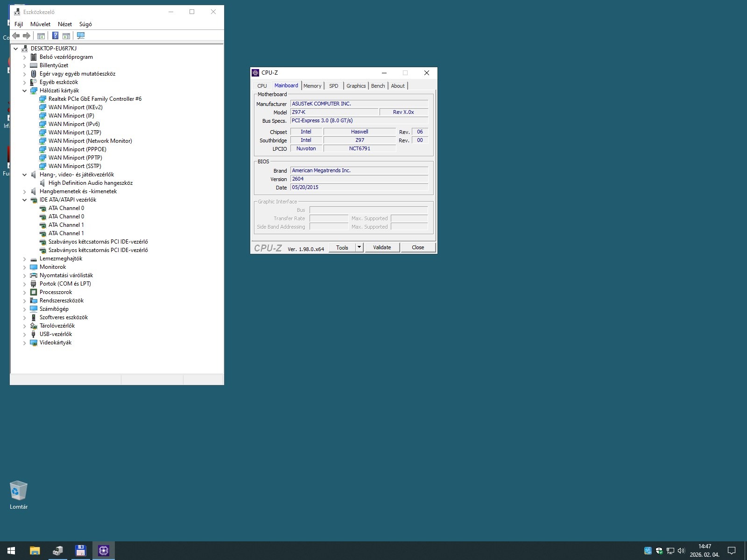747x560 pixels.
Task: Click the Hangbemenetek és -kimenetek speaker icon
Action: 34,191
